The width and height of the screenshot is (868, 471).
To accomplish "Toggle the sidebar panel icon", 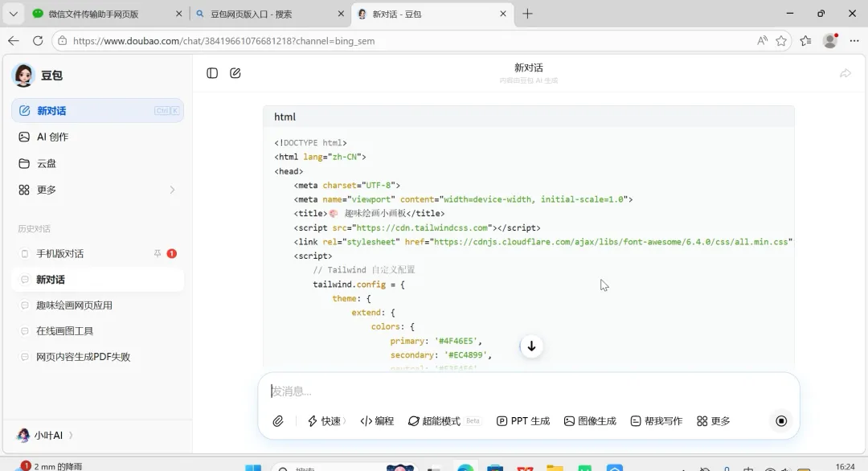I will tap(212, 73).
